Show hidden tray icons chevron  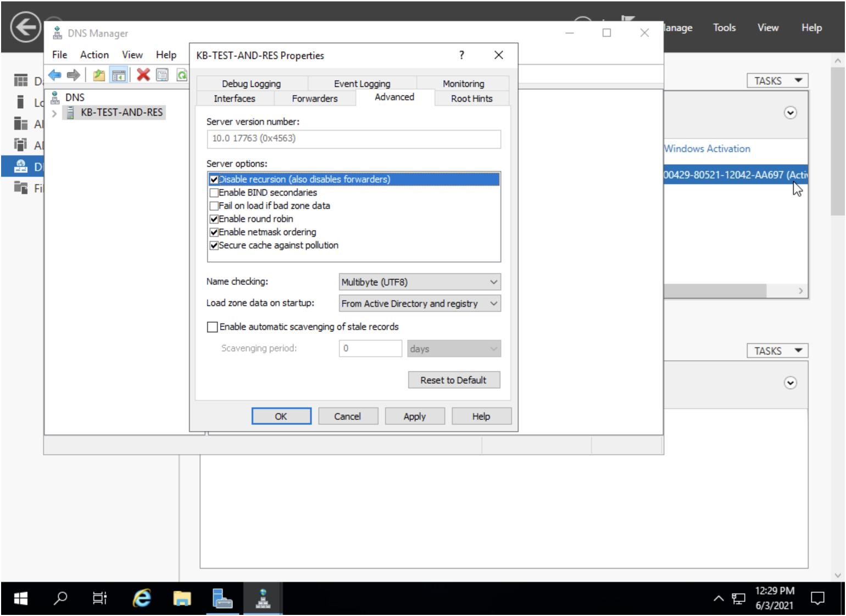pyautogui.click(x=719, y=598)
